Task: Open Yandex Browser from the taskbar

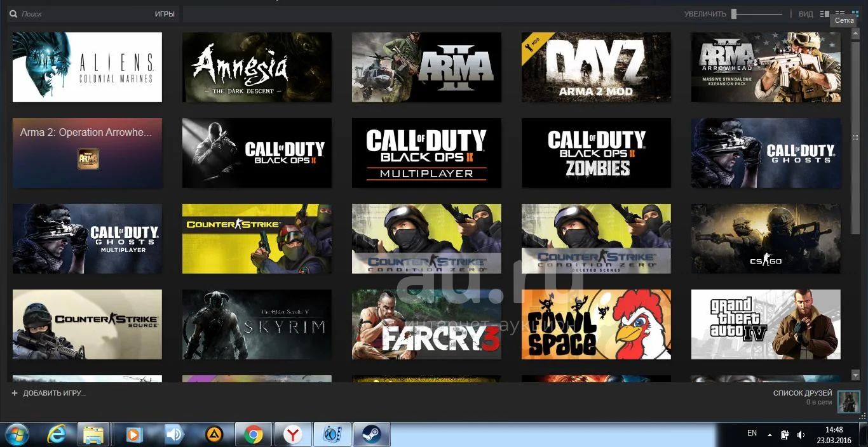Action: point(293,435)
